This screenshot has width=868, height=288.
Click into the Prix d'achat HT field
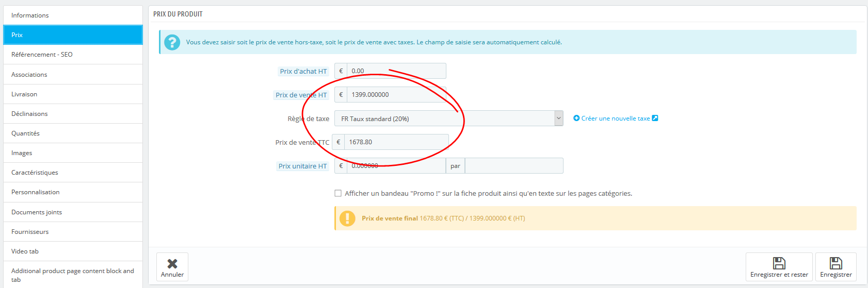(396, 71)
